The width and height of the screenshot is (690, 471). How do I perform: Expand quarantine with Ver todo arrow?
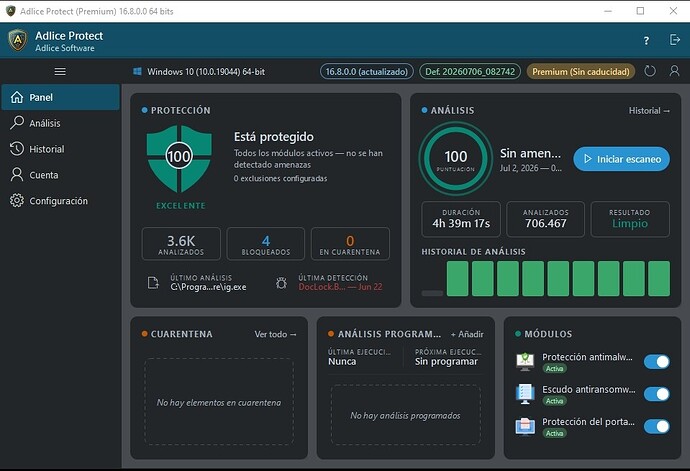click(275, 334)
